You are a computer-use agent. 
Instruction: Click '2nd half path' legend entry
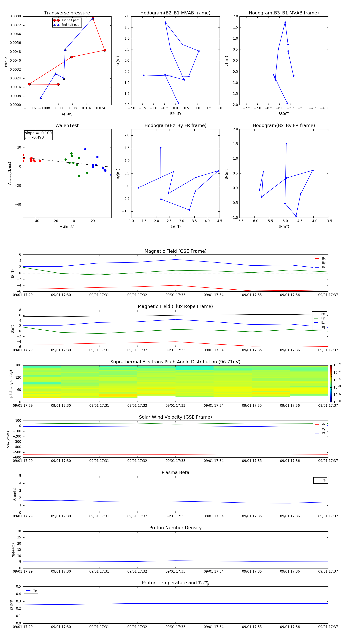tap(67, 25)
